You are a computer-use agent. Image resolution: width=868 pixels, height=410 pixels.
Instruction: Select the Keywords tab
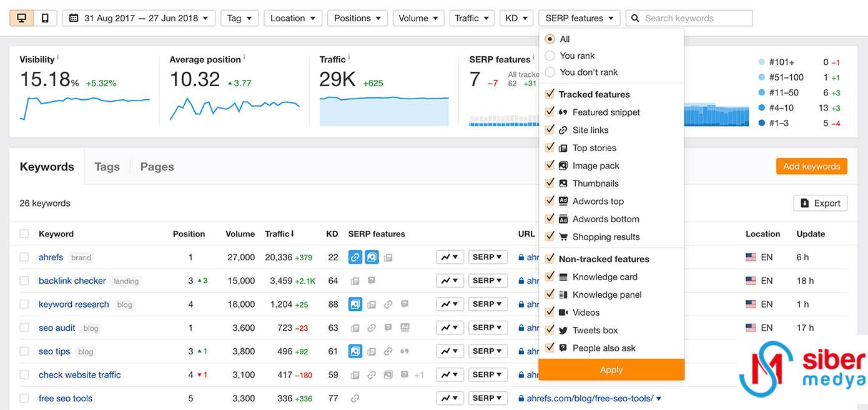47,167
